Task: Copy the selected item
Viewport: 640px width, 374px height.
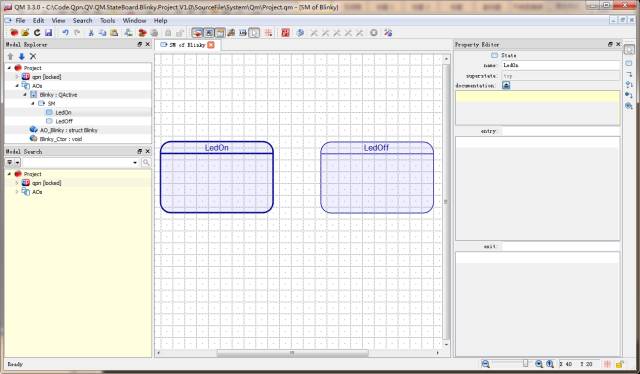Action: coord(102,33)
